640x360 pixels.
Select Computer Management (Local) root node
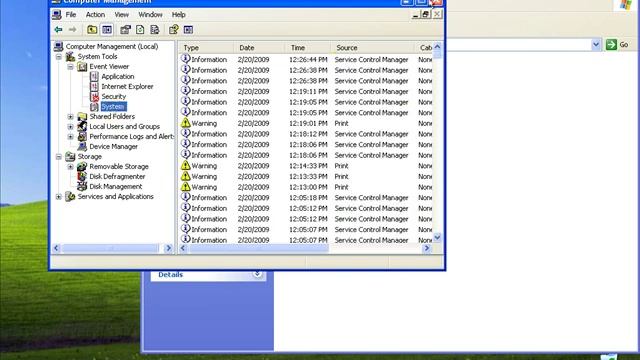coord(111,47)
